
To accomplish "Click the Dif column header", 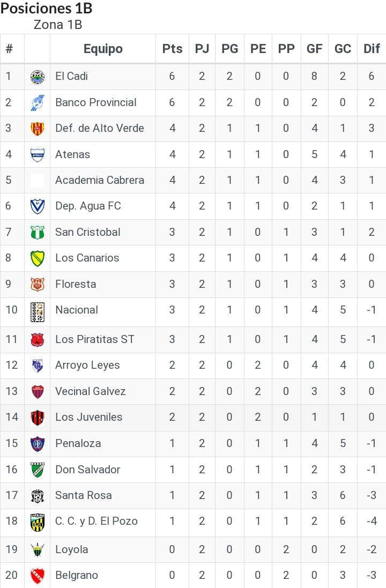I will [372, 49].
